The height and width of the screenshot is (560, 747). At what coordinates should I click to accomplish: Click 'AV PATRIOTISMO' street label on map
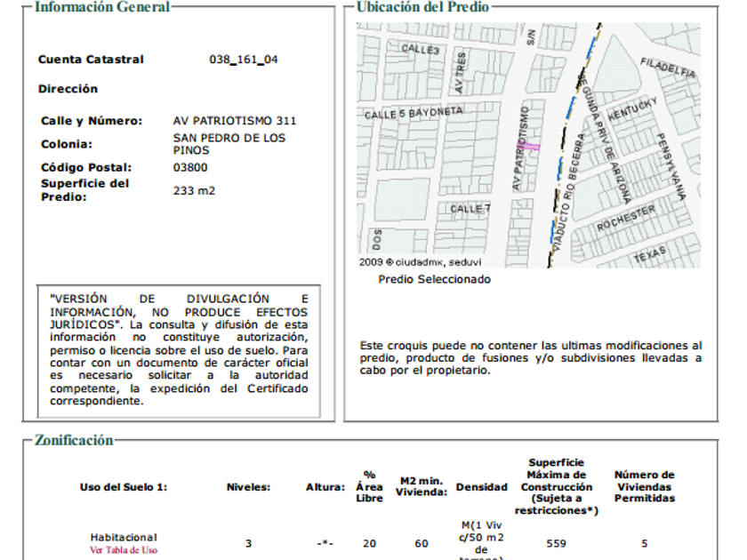click(520, 148)
